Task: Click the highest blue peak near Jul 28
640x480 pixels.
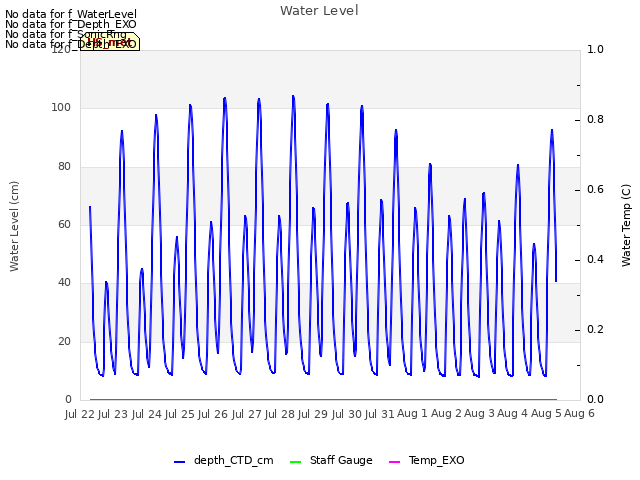Action: (x=293, y=97)
